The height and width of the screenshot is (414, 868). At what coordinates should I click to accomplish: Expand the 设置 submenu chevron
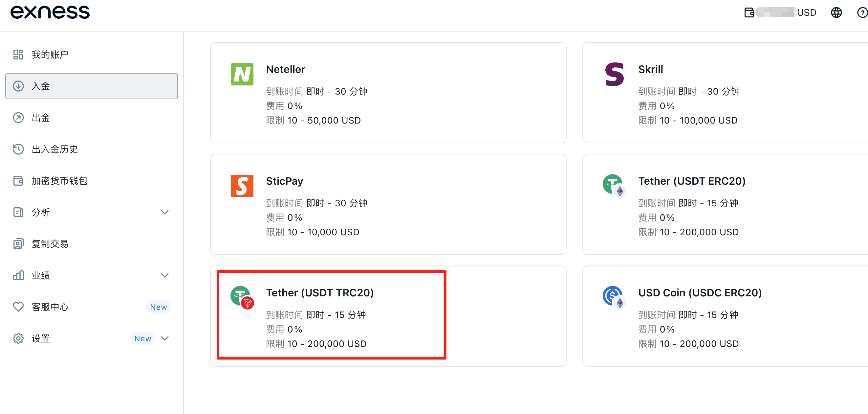click(165, 338)
